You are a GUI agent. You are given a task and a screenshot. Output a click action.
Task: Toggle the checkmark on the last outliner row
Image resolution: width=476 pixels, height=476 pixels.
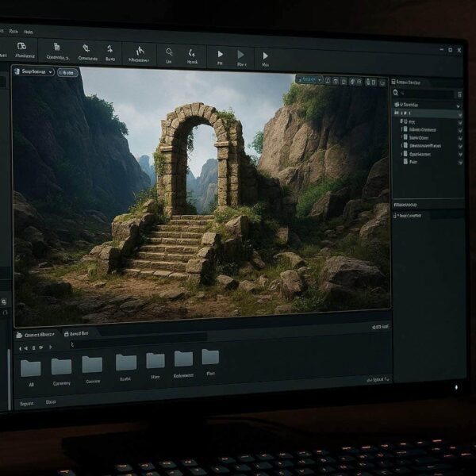pyautogui.click(x=460, y=163)
